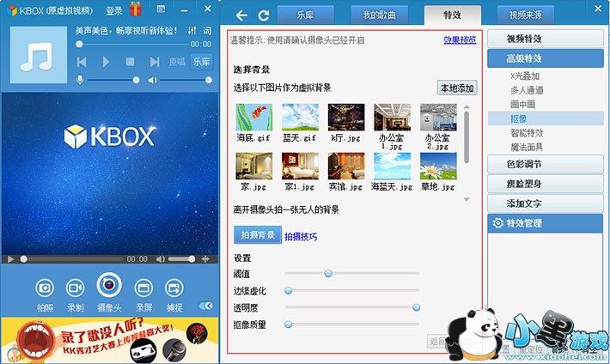Expand the 瘦脸塑身 section
Viewport: 610px width, 364px height.
[x=545, y=184]
